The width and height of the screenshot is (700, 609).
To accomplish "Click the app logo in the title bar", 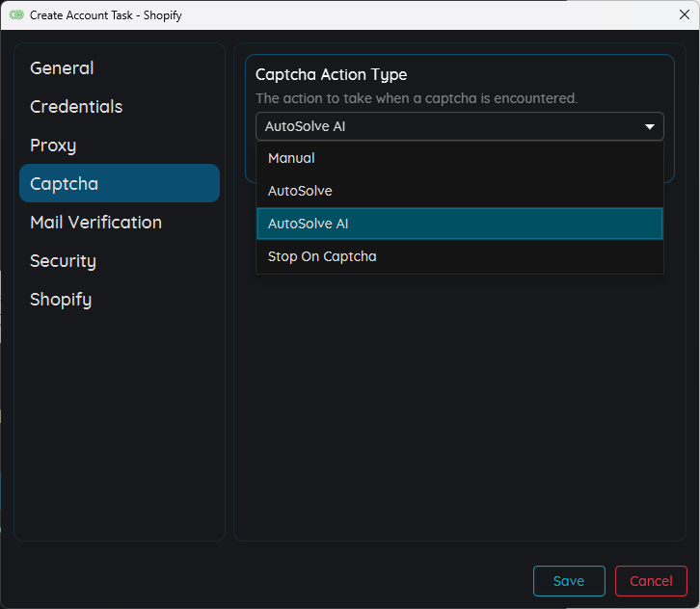I will [16, 15].
